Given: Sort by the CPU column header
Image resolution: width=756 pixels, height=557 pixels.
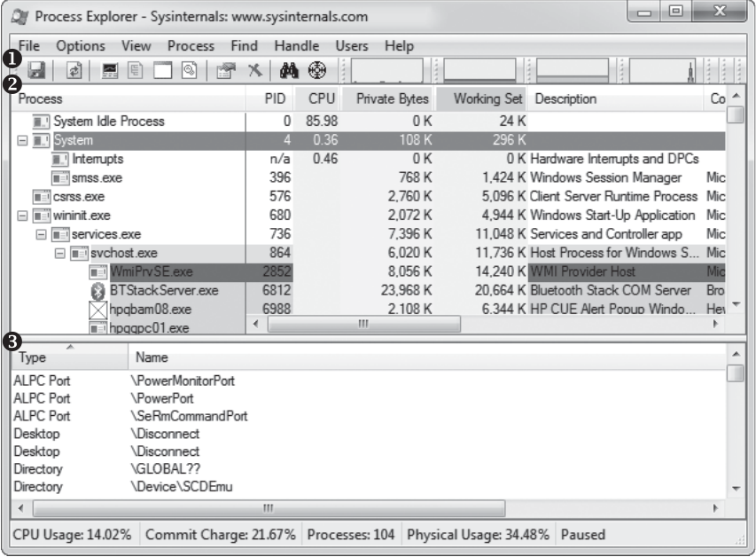Looking at the screenshot, I should [x=318, y=99].
